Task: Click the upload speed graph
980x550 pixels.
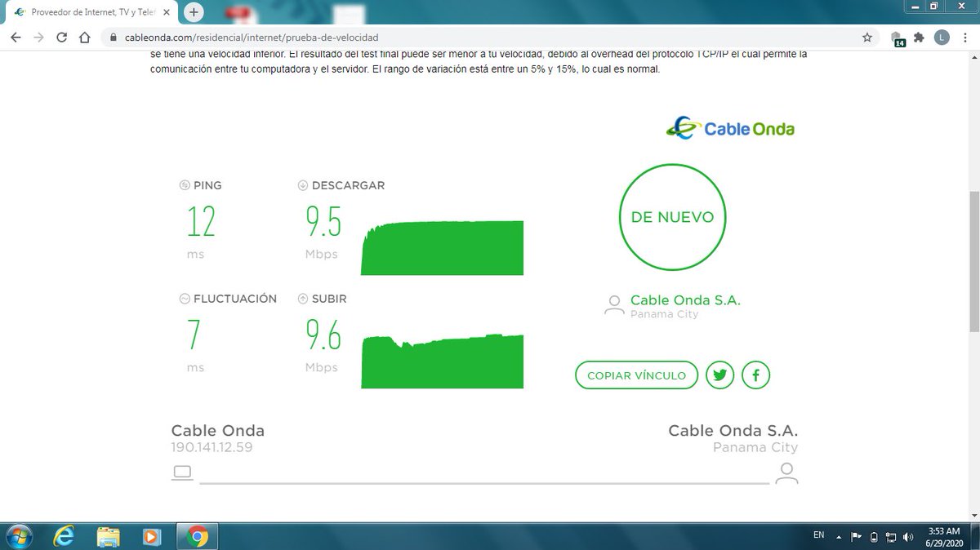Action: (x=443, y=361)
